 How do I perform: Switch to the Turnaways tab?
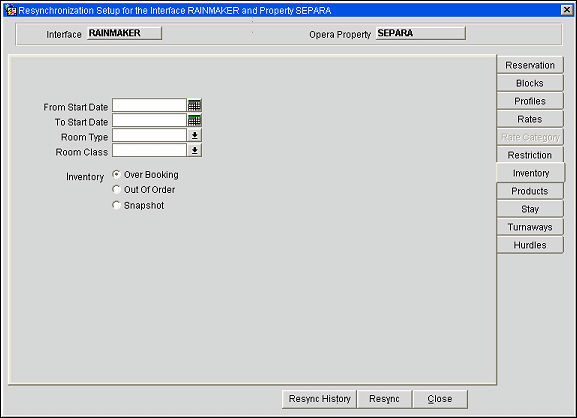(x=530, y=227)
